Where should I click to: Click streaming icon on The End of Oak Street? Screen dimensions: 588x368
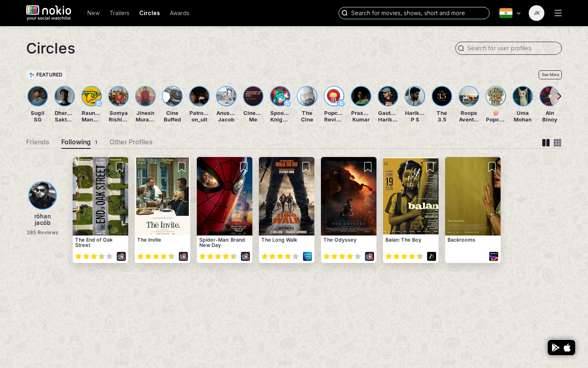(121, 256)
